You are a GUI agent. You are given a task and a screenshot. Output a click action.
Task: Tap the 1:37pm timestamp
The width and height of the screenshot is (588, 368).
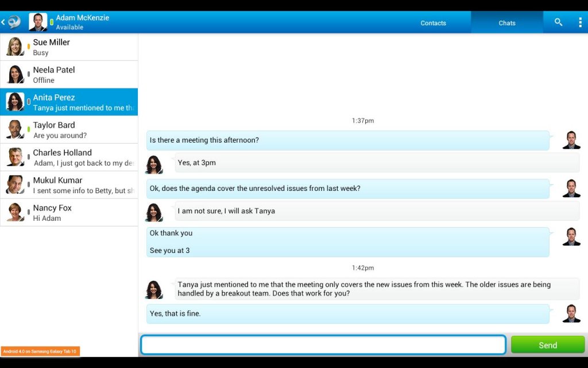[x=363, y=121]
